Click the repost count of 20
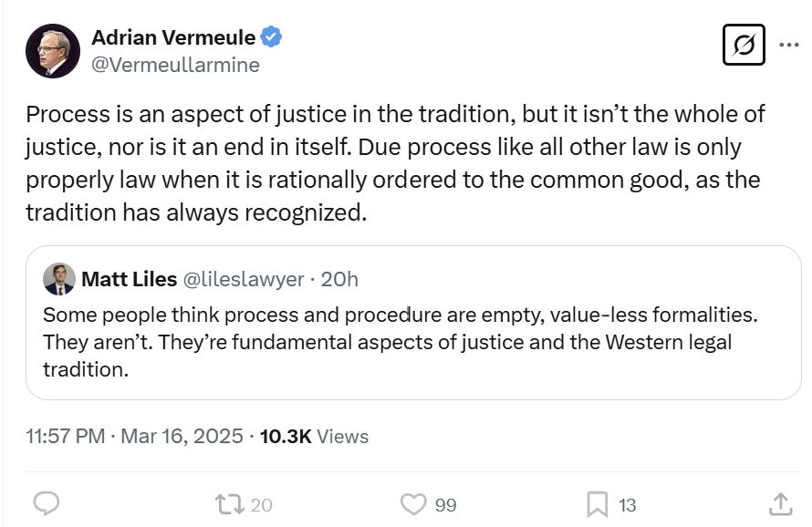The height and width of the screenshot is (527, 812). (x=261, y=504)
